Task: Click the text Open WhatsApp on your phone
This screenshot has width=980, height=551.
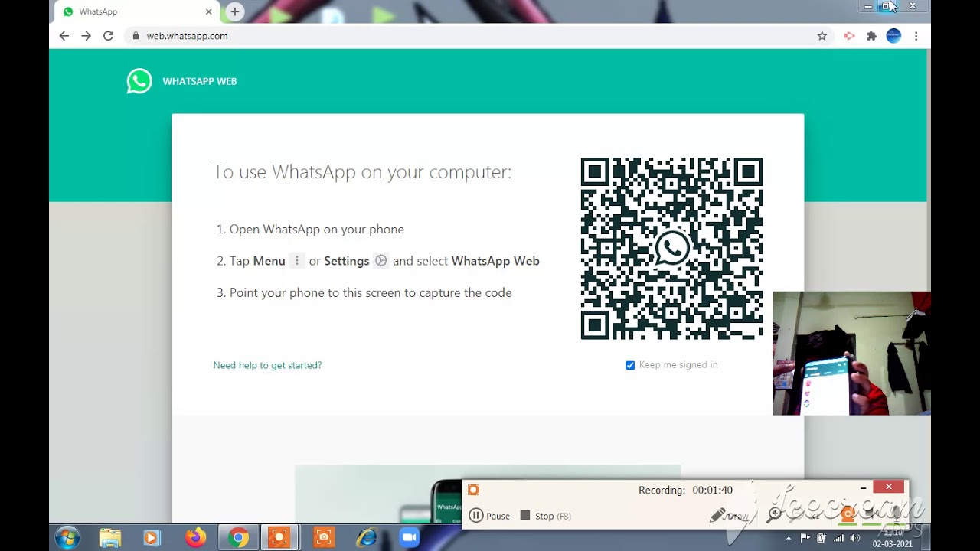Action: click(x=316, y=229)
